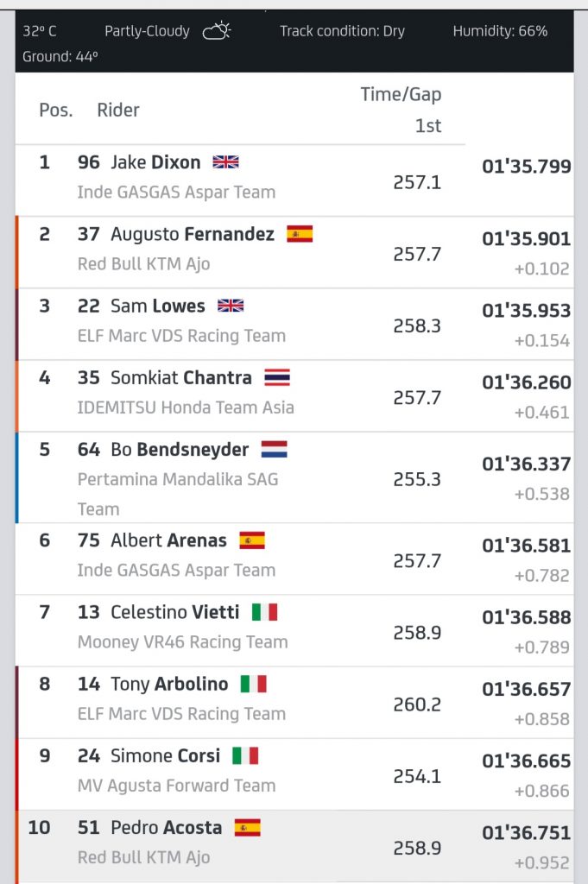588x884 pixels.
Task: Click the Rider column header
Action: tap(118, 110)
